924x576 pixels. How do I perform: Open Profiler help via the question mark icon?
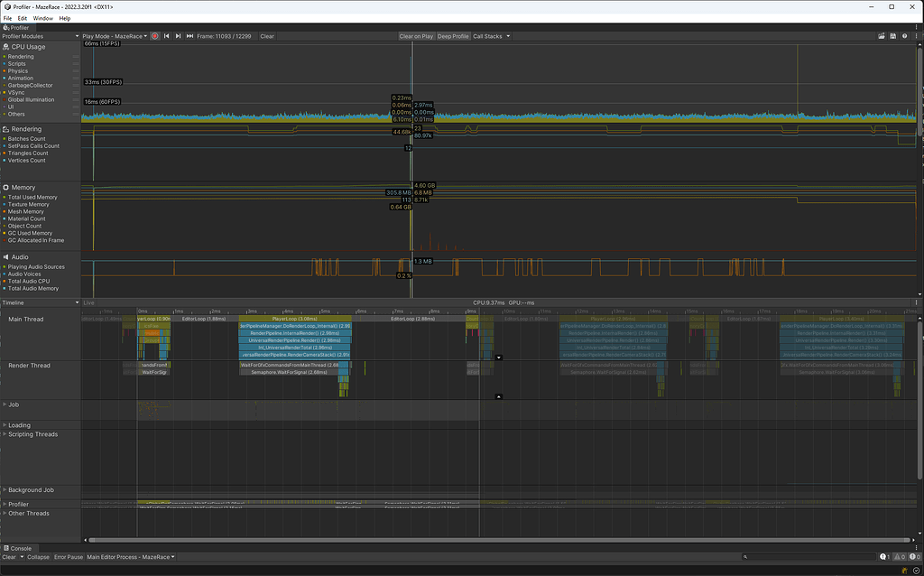click(904, 36)
